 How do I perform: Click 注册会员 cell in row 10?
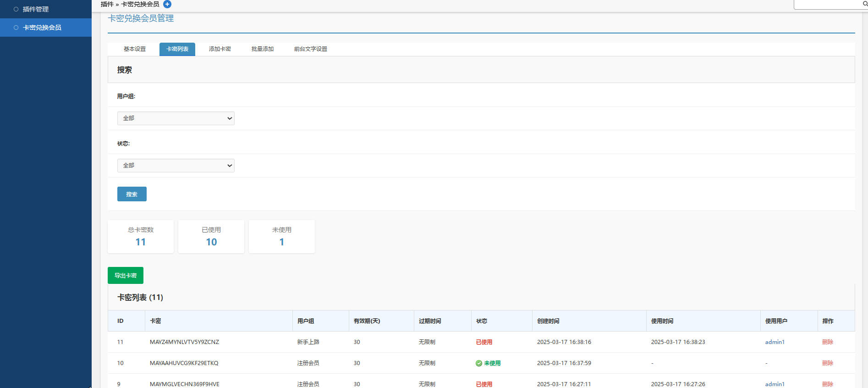click(308, 363)
